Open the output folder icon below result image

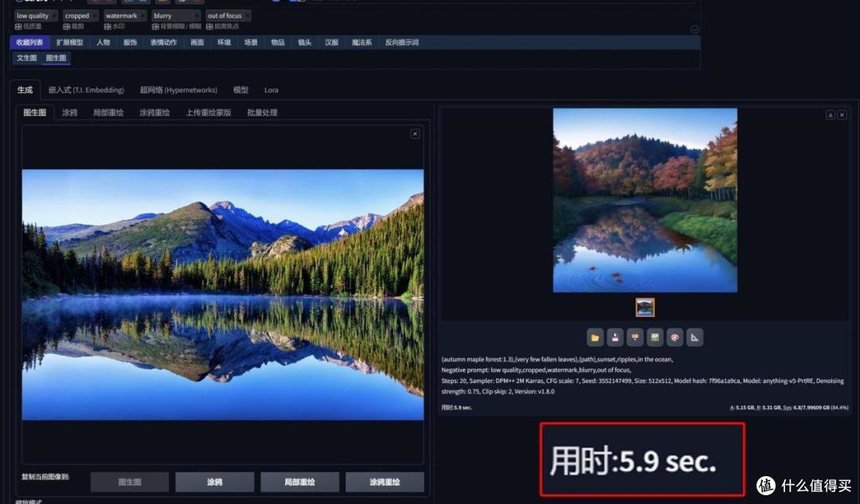click(595, 338)
